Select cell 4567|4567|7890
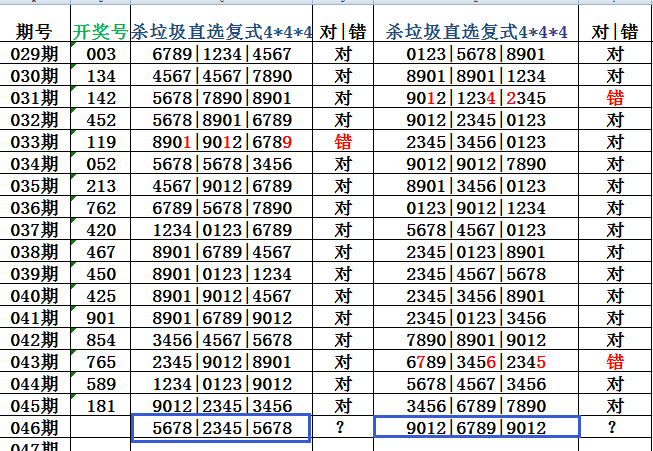 222,76
